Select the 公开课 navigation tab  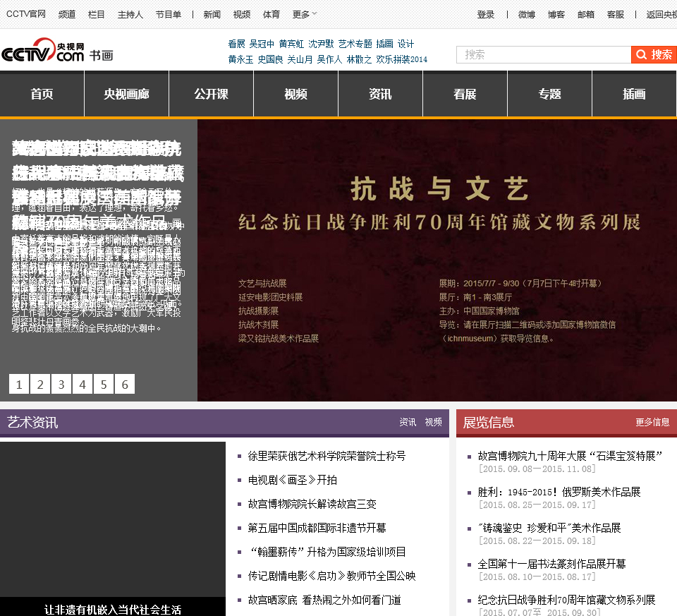[x=211, y=94]
